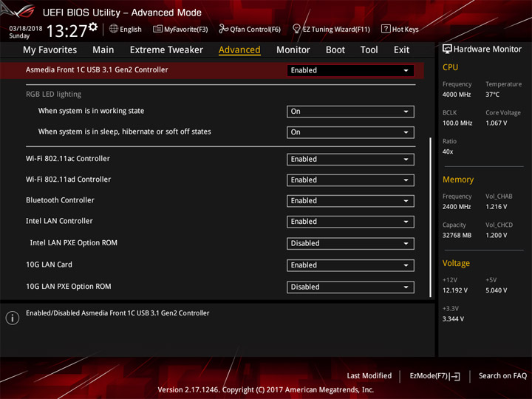
Task: Click the Hot Keys question mark icon
Action: click(386, 29)
